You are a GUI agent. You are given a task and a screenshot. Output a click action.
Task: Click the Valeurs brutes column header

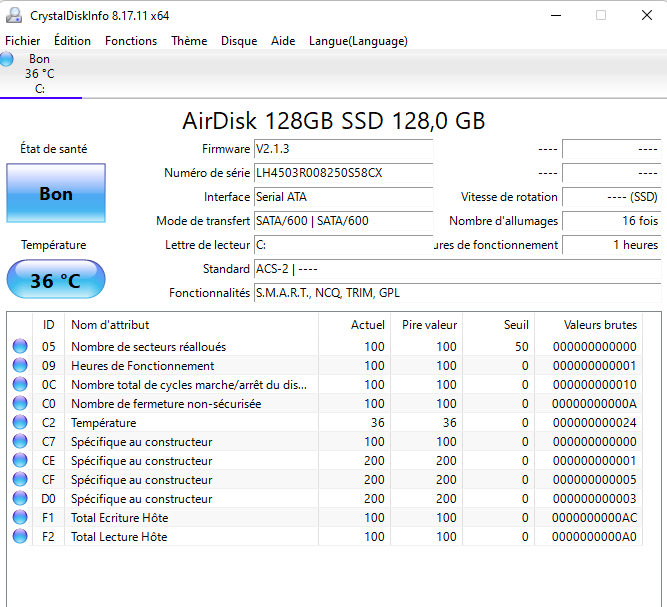coord(600,325)
